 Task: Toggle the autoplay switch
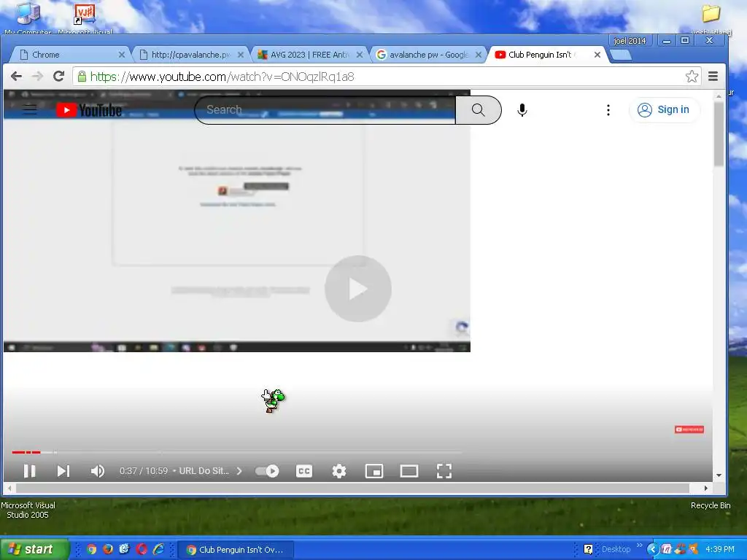pos(267,471)
